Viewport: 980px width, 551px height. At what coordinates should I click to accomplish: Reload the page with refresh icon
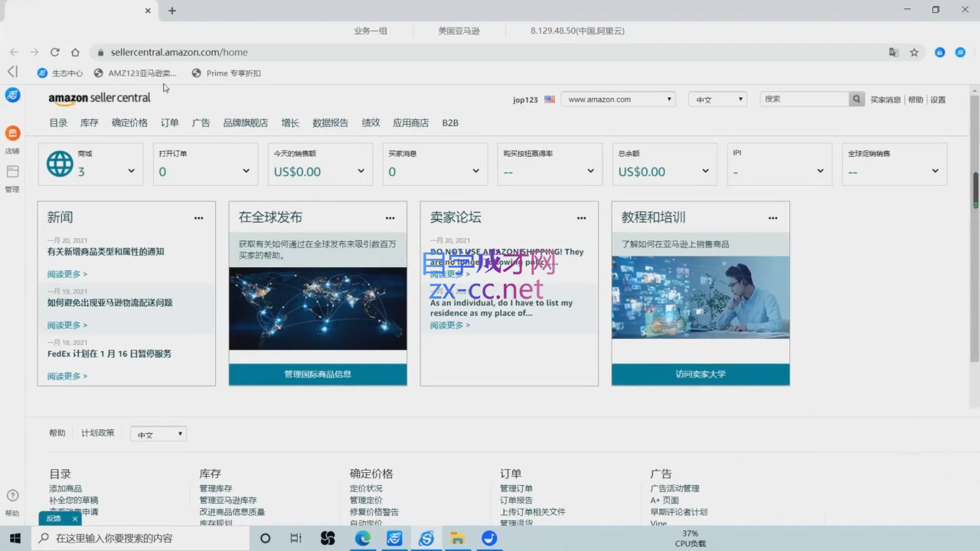55,52
